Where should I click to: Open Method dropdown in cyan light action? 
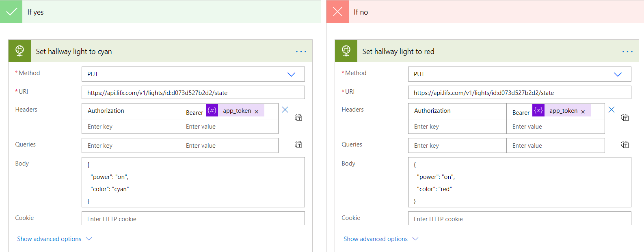click(x=291, y=74)
